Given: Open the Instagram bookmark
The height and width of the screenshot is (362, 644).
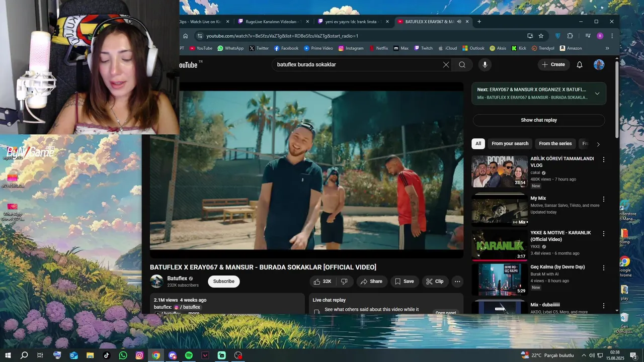Looking at the screenshot, I should click(351, 48).
